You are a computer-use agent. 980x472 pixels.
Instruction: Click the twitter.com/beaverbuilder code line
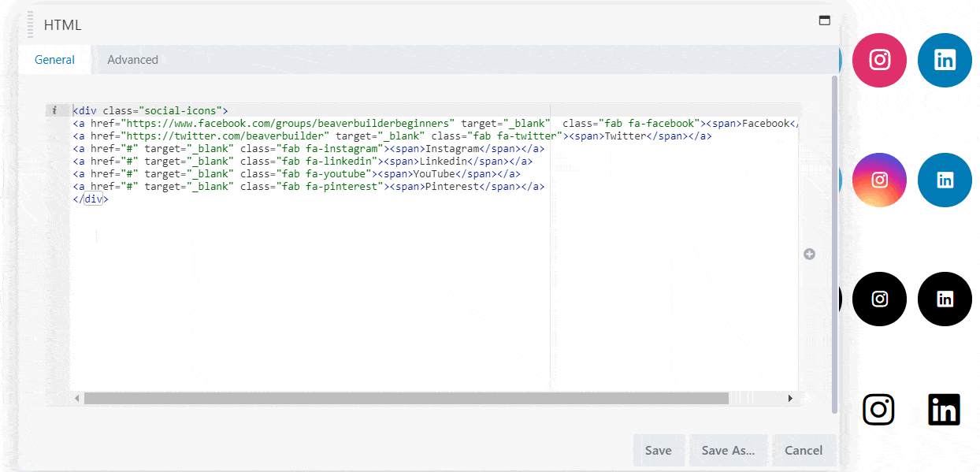[x=392, y=136]
